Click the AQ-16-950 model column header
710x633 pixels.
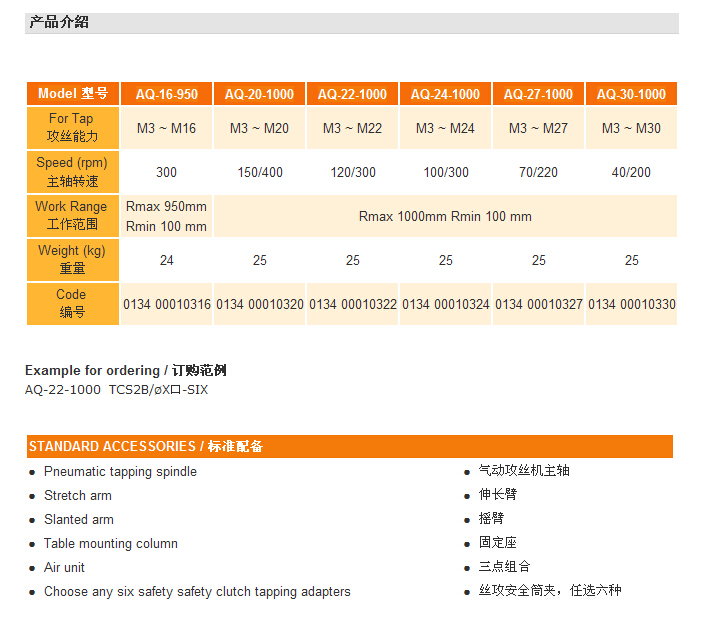pyautogui.click(x=166, y=94)
